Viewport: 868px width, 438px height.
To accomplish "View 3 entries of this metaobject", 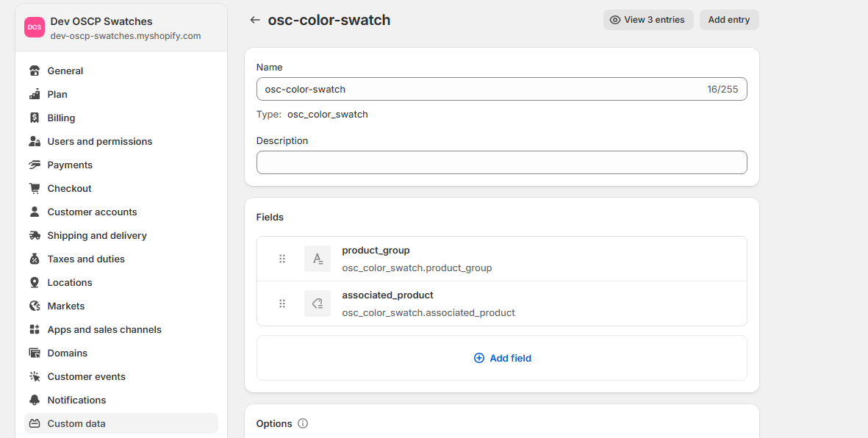I will (x=648, y=20).
